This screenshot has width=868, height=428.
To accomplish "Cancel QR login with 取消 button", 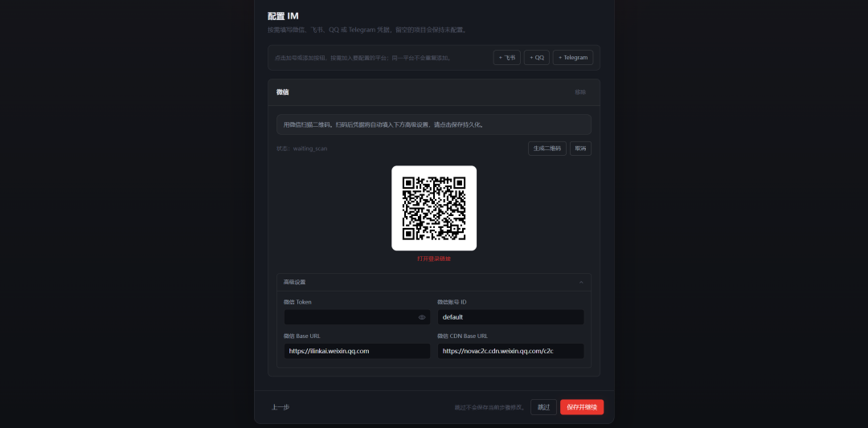I will [580, 149].
